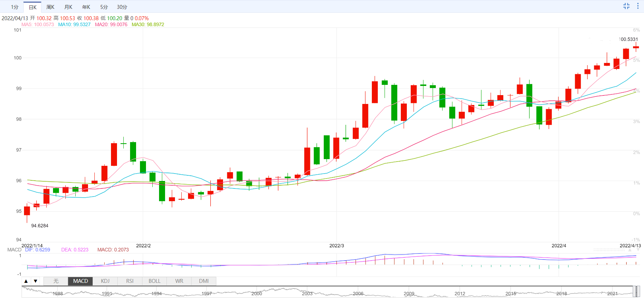Switch to the DMI indicator
The height and width of the screenshot is (303, 644).
(x=204, y=281)
